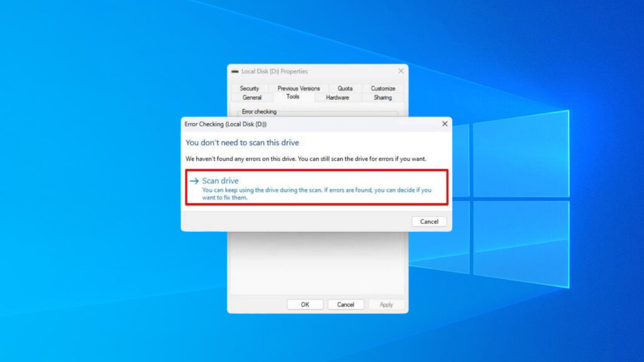Select the Quota tab

[345, 88]
